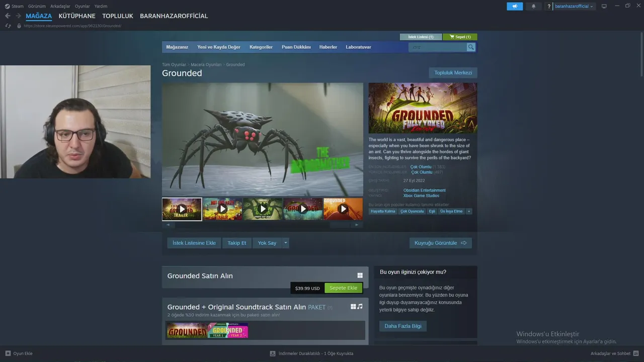Switch to Big Picture mode monitor icon

(604, 6)
